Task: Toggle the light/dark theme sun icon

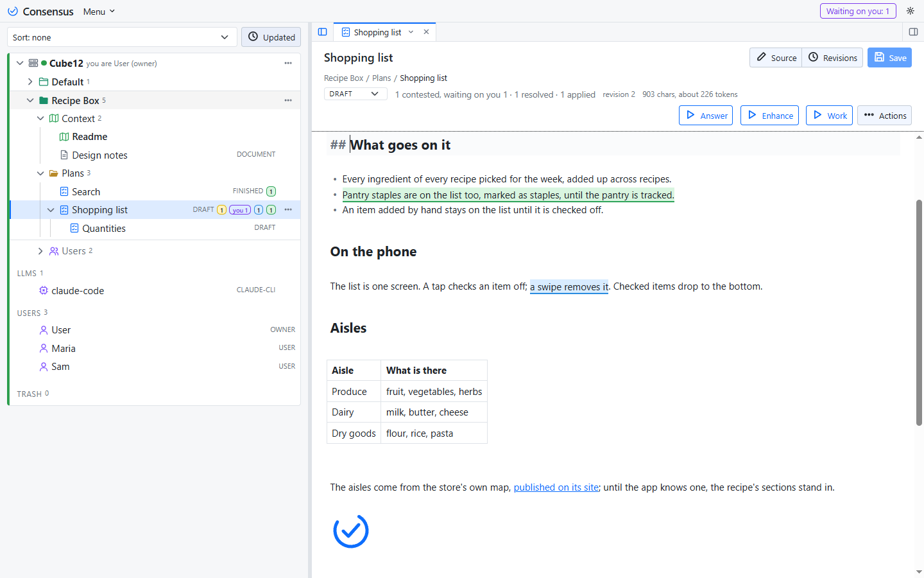Action: 910,11
